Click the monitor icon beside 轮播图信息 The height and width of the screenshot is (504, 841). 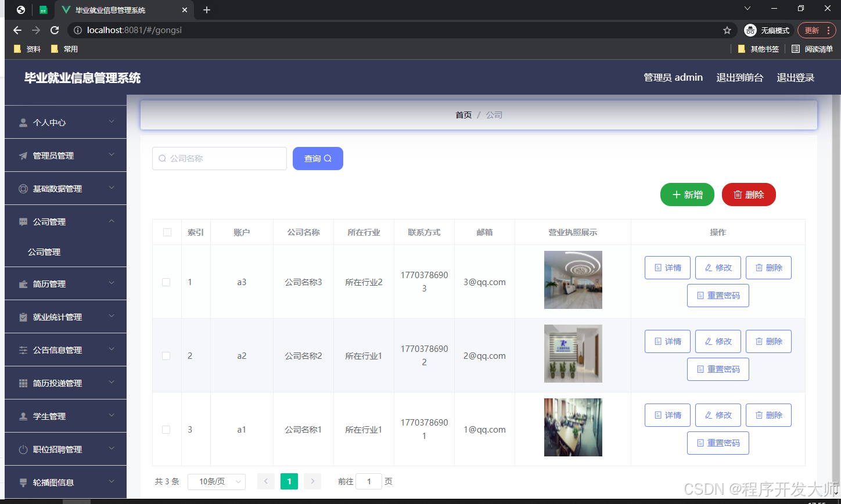pyautogui.click(x=23, y=483)
